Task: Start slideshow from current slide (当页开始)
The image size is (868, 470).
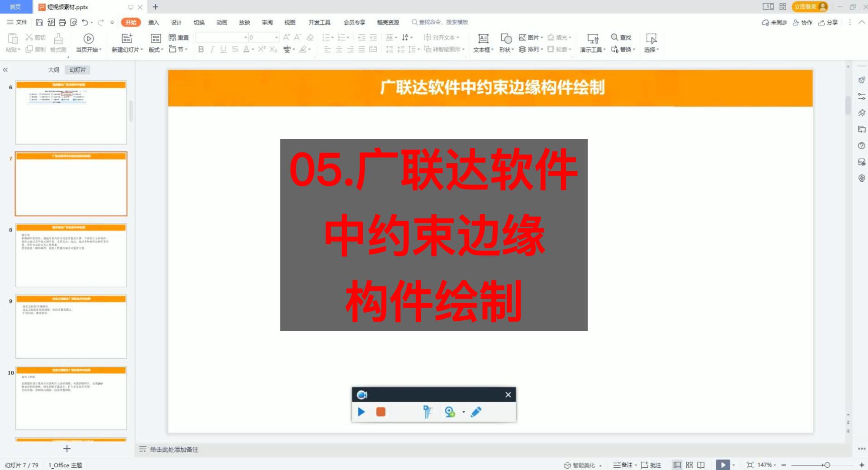Action: [x=89, y=43]
